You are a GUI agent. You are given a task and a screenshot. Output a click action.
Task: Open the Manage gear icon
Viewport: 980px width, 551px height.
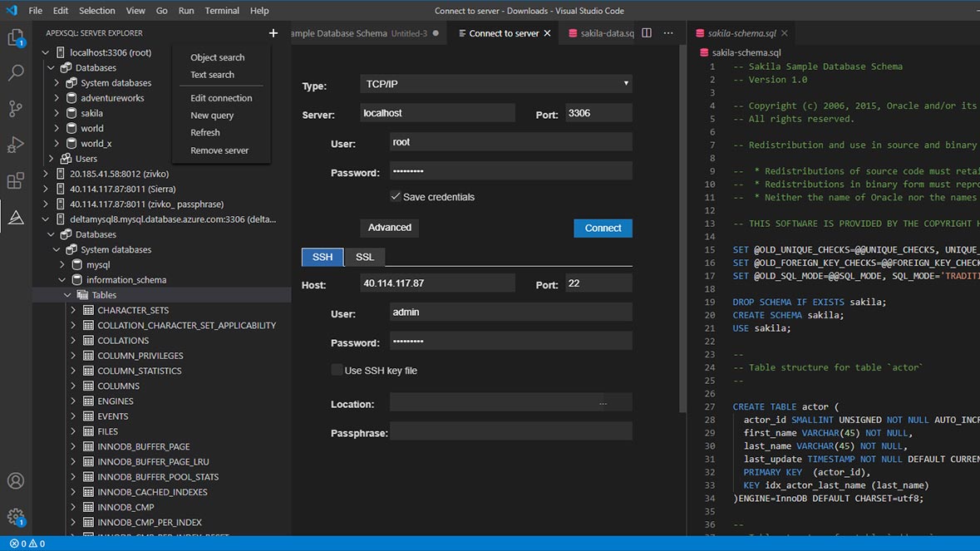[17, 517]
